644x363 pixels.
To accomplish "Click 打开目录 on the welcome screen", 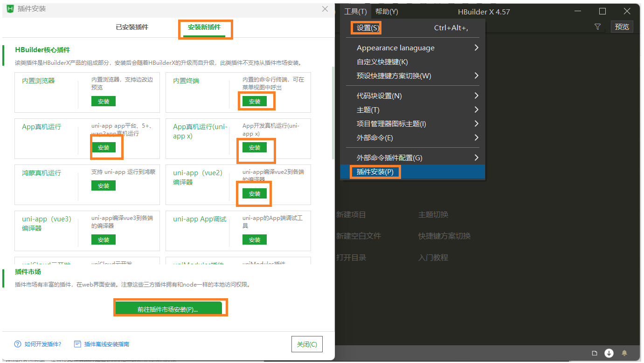I will tap(351, 258).
